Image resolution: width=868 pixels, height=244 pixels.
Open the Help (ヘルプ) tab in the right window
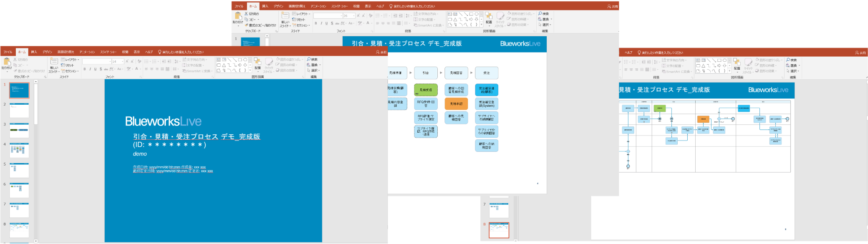[x=628, y=53]
